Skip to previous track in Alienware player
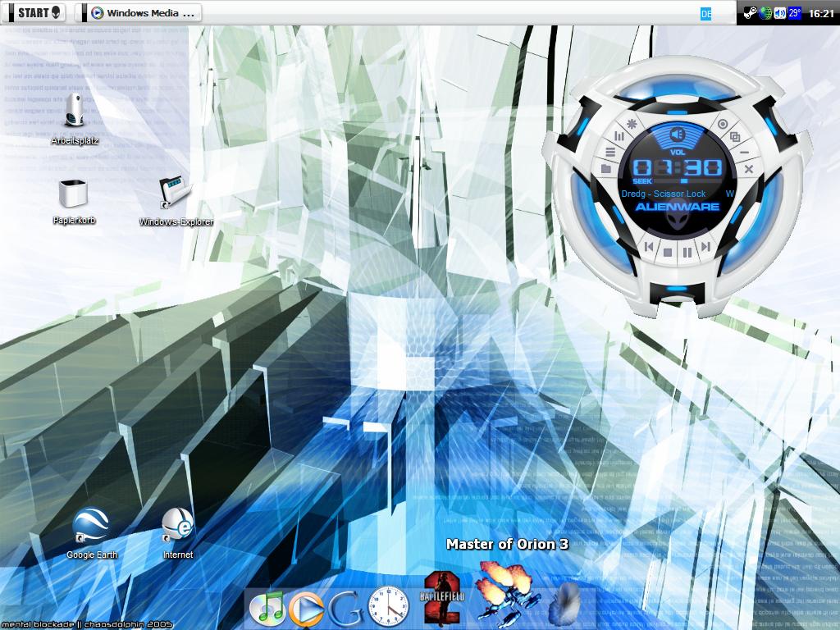This screenshot has height=630, width=840. pyautogui.click(x=650, y=246)
